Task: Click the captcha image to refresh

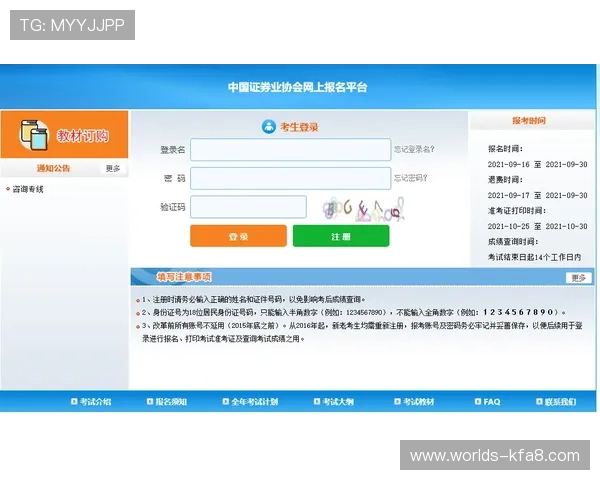Action: (x=363, y=209)
